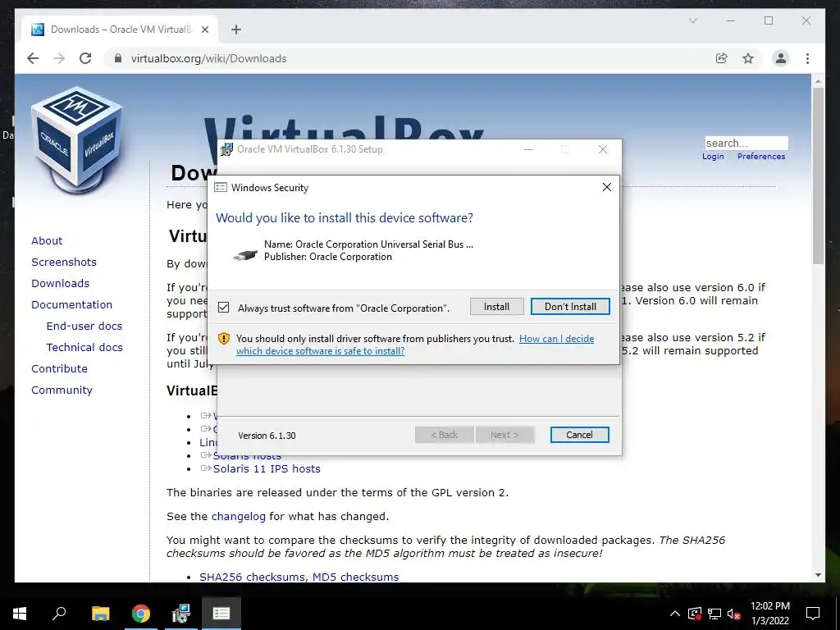Open Downloads in the sidebar
The image size is (840, 630).
tap(60, 283)
